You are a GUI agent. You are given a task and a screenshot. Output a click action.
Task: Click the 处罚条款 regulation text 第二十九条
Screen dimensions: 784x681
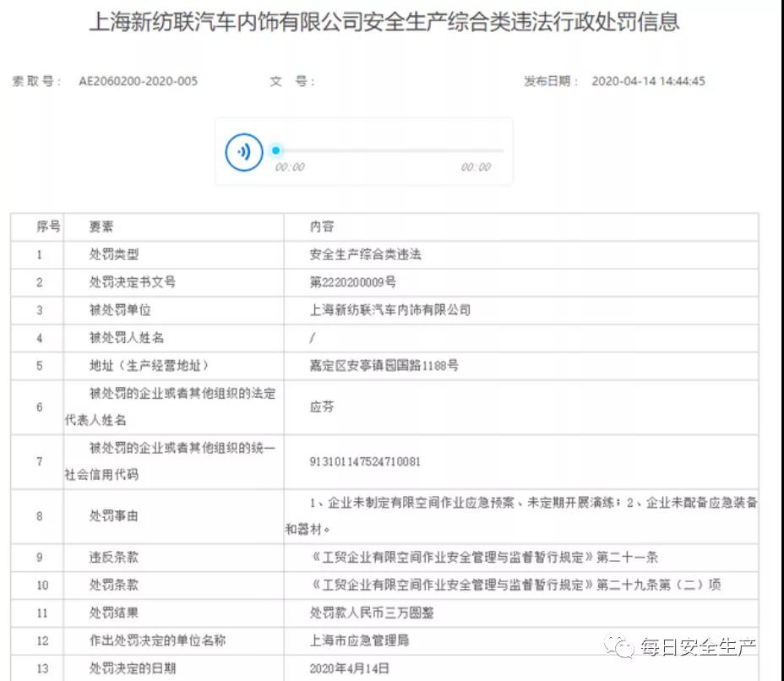[x=514, y=585]
